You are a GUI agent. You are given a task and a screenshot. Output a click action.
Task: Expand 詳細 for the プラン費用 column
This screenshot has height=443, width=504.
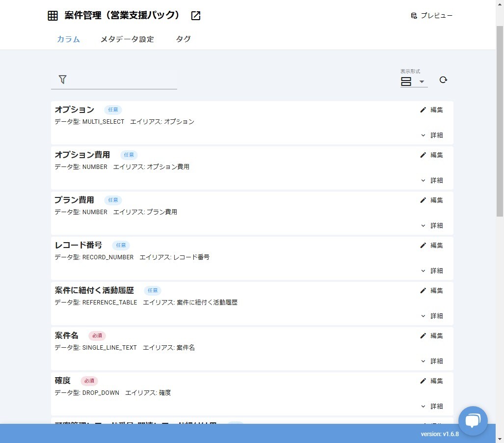coord(432,225)
